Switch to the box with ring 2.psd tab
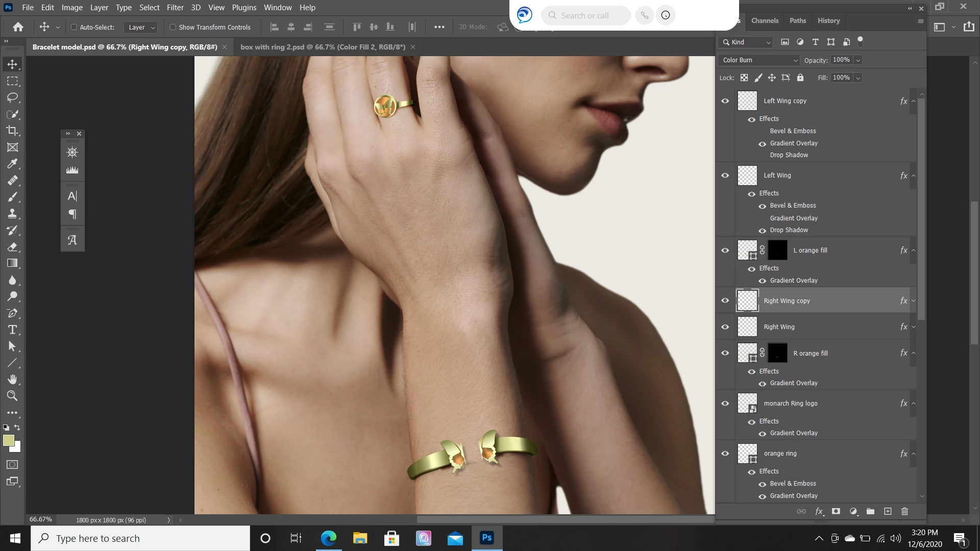This screenshot has height=551, width=980. pos(323,47)
